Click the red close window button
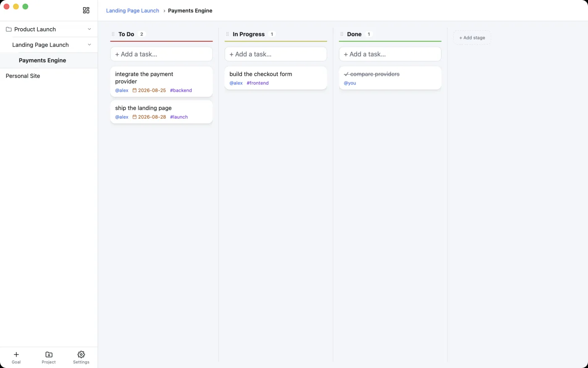Viewport: 588px width, 368px height. tap(6, 6)
